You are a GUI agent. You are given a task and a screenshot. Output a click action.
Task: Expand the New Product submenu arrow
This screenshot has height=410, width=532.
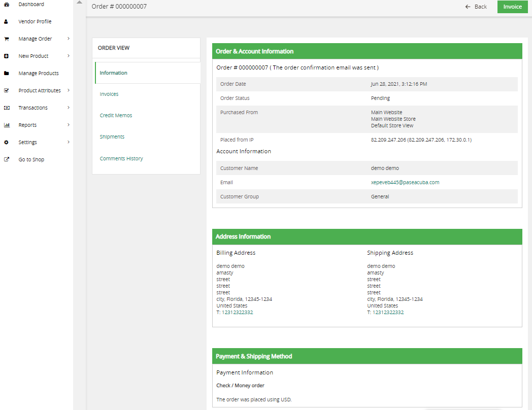pyautogui.click(x=68, y=56)
